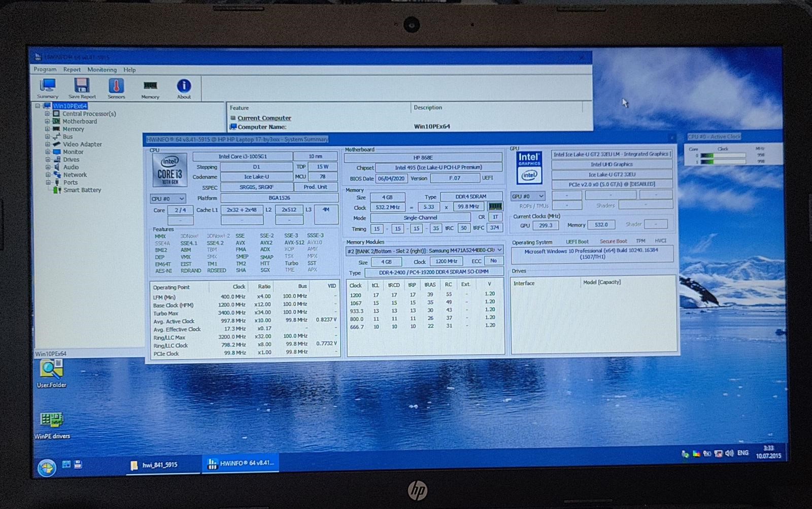Screen dimensions: 812x509
Task: Click the Monitor icon in the tree
Action: click(x=56, y=152)
